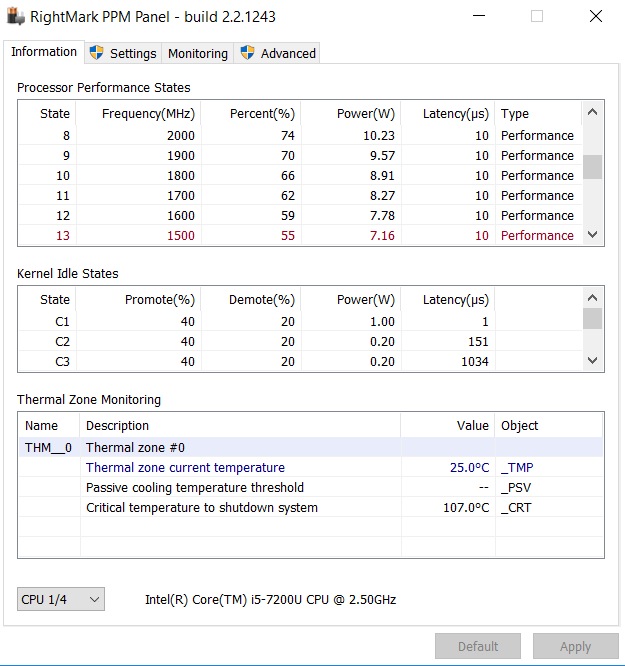Click the 107.0°C critical value
Screen dimensions: 625x666
coord(466,507)
